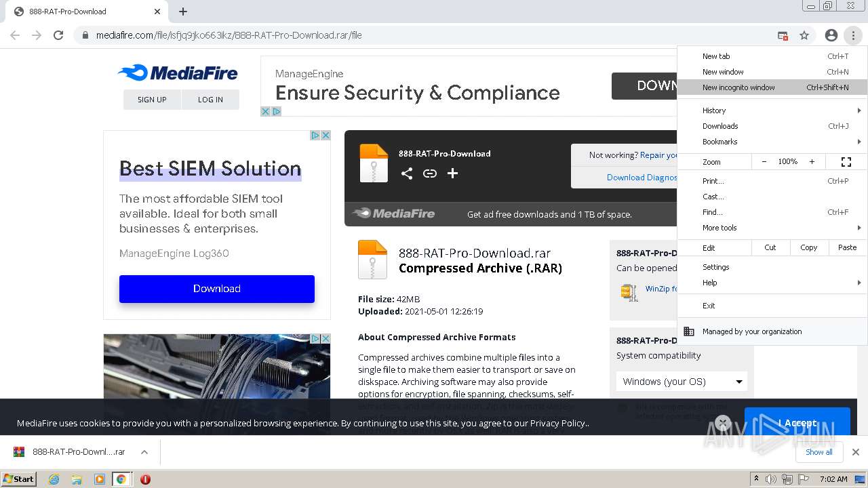Click the browser forward arrow

pos(37,35)
